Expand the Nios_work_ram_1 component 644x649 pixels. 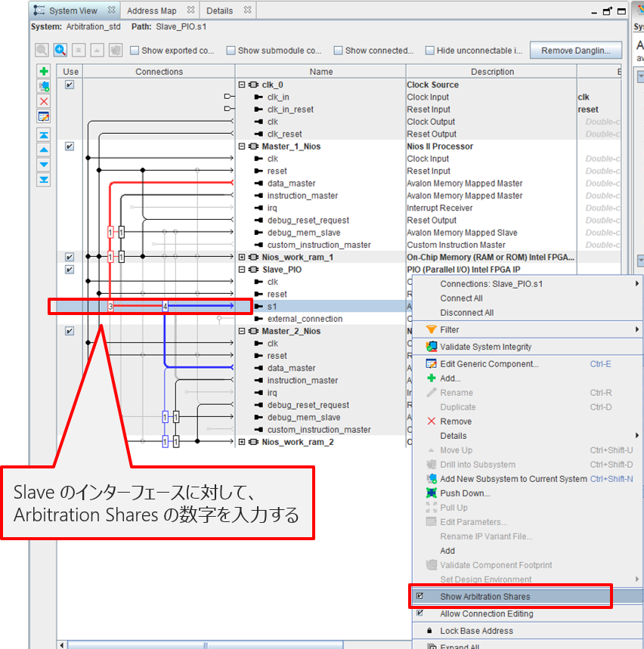pos(242,258)
